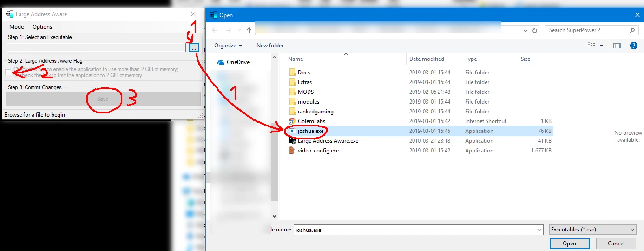
Task: Select OneDrive in navigation pane
Action: (238, 62)
